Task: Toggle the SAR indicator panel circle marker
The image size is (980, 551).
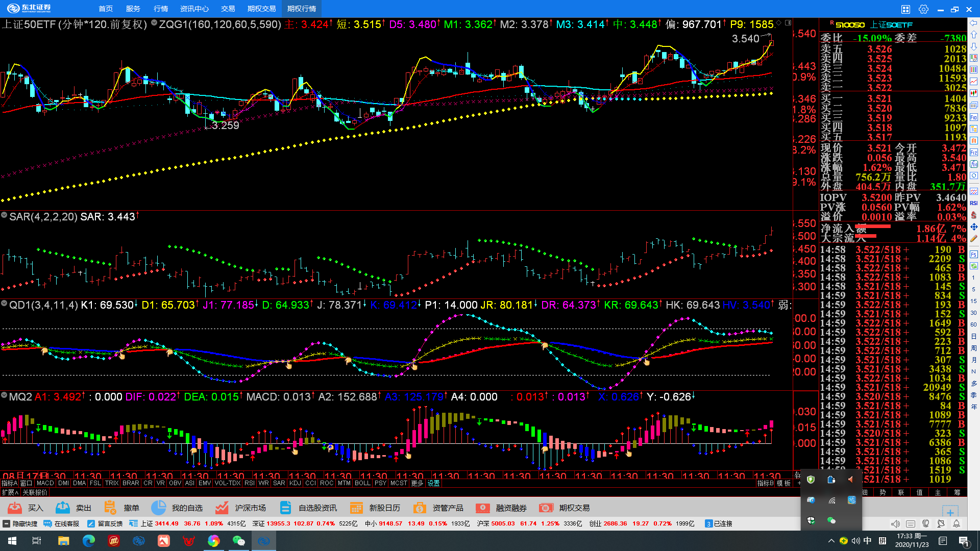Action: point(4,215)
